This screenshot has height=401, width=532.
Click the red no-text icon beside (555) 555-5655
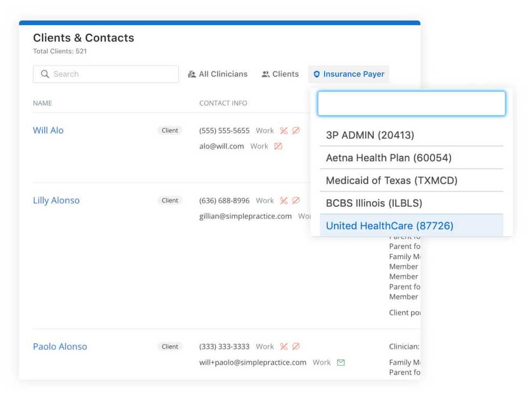[x=284, y=130]
